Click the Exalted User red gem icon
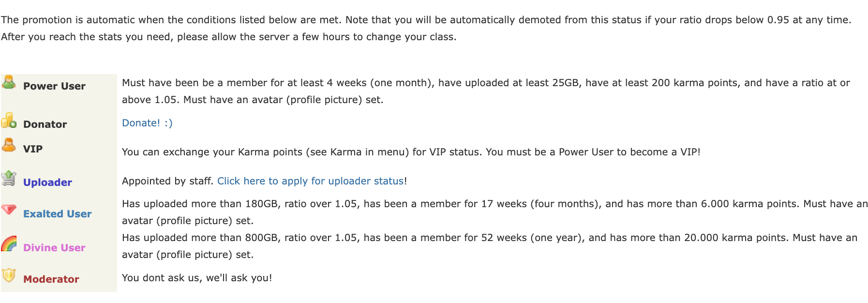This screenshot has width=868, height=303. (x=9, y=210)
